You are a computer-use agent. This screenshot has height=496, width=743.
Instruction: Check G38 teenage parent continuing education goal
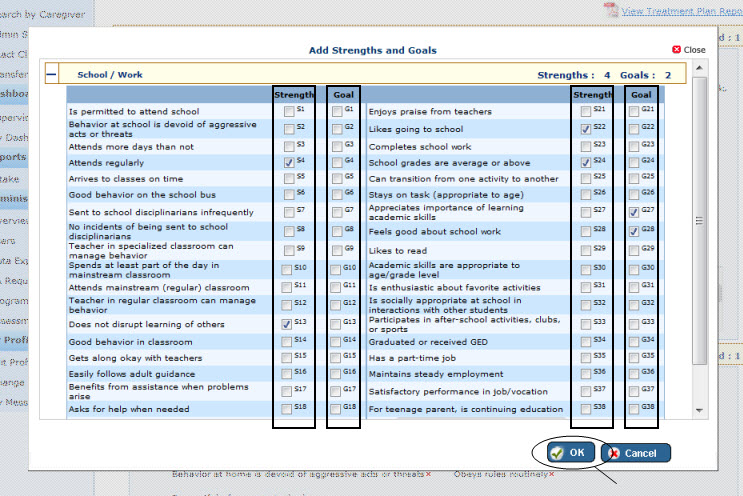[x=634, y=409]
